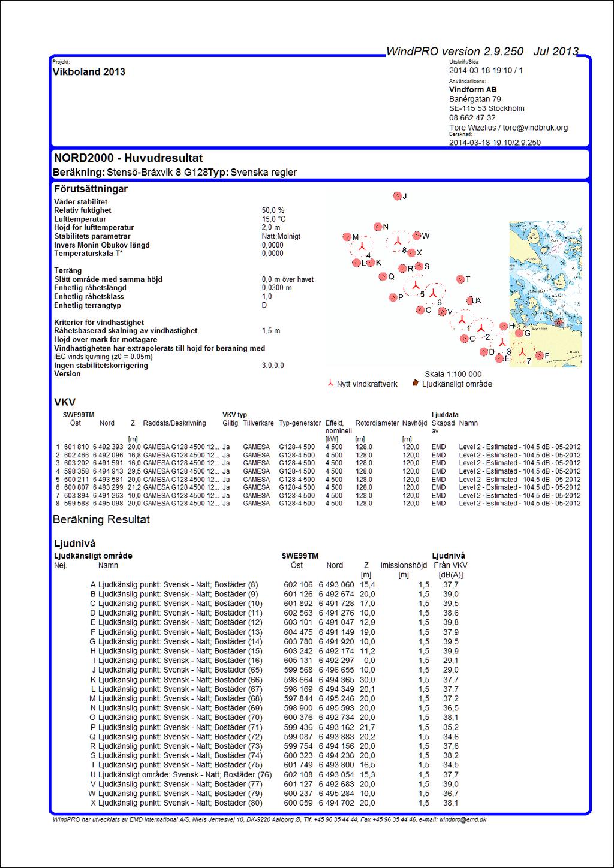Click the "Vikboland 2013" project title

(x=89, y=72)
